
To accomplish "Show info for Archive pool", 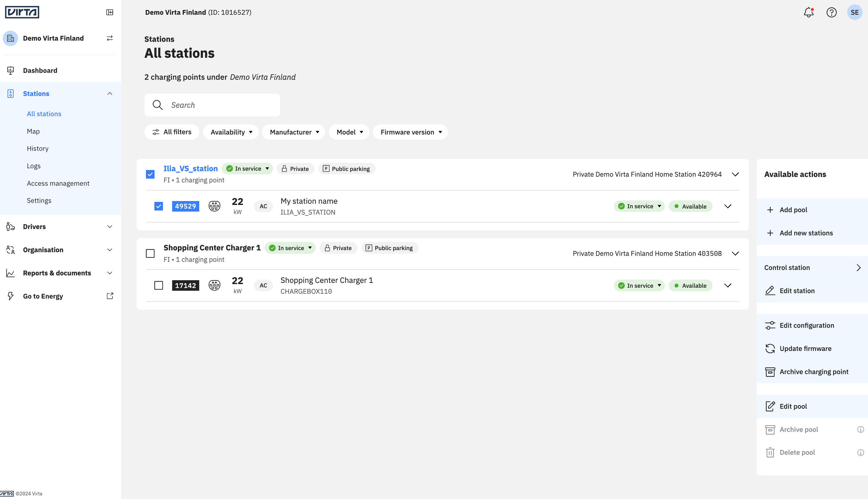I will click(860, 429).
